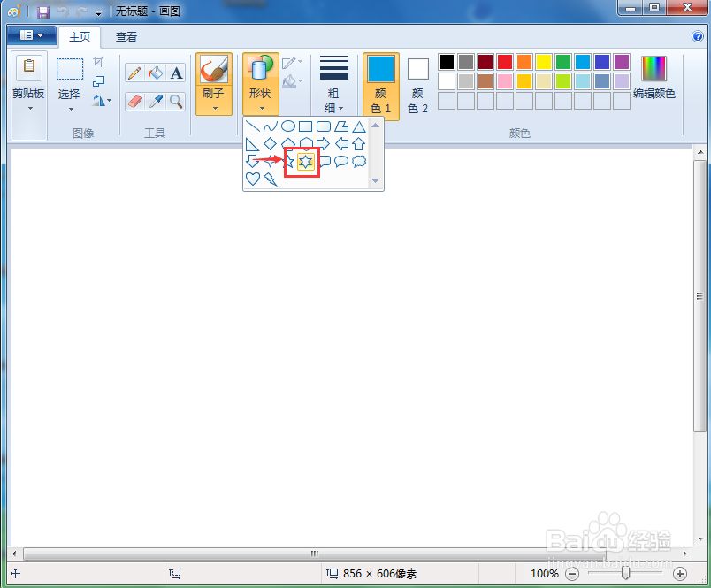Viewport: 711px width, 588px height.
Task: Choose the Right arrow shape
Action: (324, 144)
